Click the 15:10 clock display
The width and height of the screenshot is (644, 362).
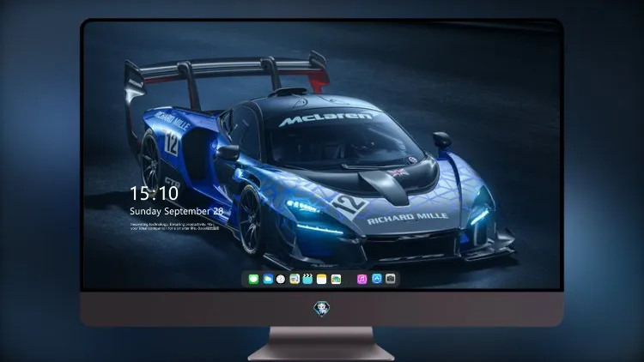154,193
